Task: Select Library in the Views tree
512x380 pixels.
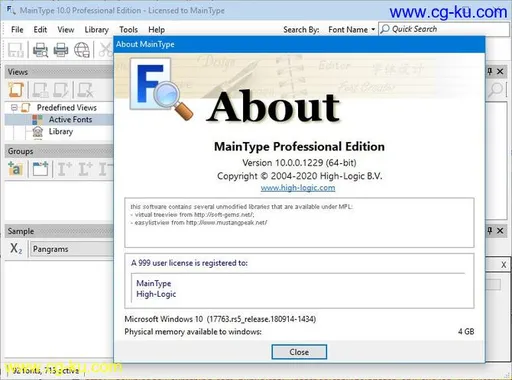Action: 61,131
